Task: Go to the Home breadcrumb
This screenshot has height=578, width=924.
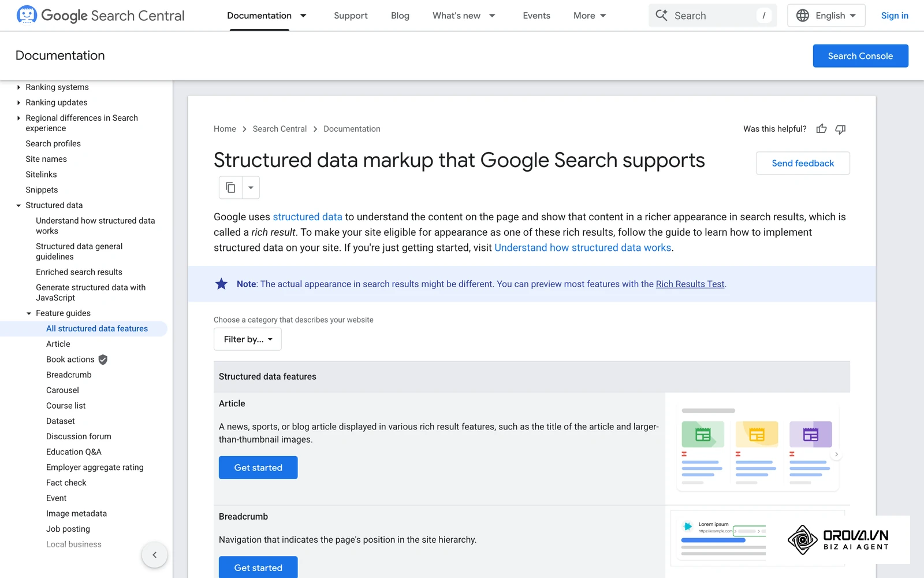Action: click(225, 129)
